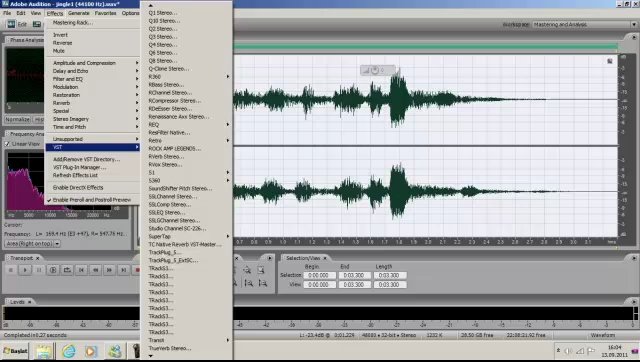Open Windows Media Player taskbar icon
The image size is (640, 362).
click(91, 351)
